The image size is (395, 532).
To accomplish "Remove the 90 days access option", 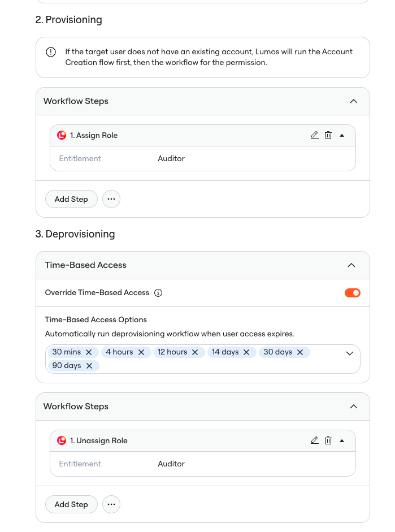I will 89,366.
